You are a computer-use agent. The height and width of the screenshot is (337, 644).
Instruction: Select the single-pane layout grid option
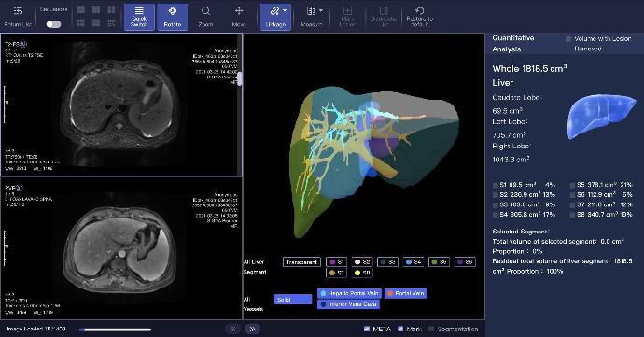81,9
